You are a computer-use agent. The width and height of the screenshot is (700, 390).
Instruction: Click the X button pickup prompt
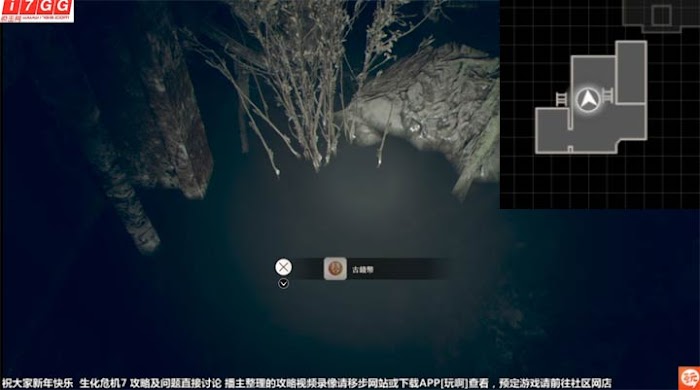pyautogui.click(x=283, y=267)
